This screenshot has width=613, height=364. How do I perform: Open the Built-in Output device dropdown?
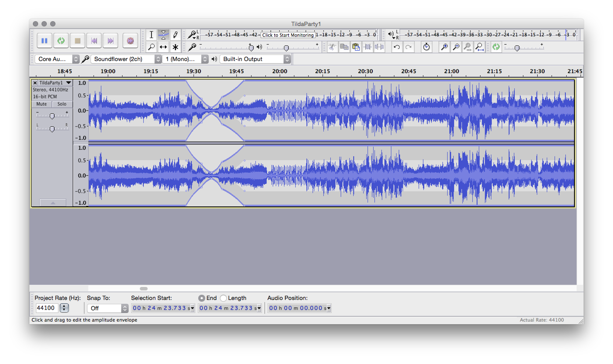[255, 59]
